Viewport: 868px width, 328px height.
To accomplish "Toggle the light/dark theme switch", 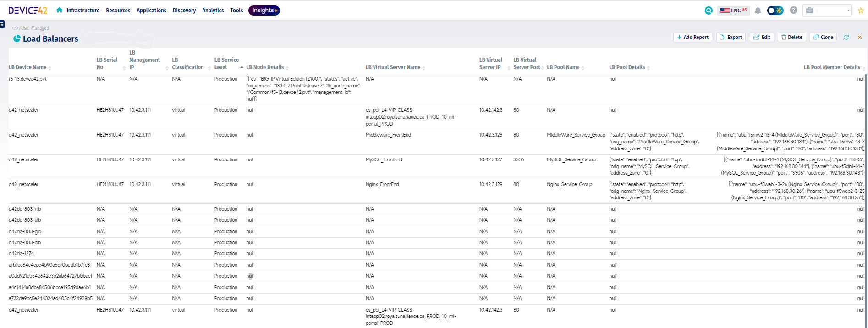I will pyautogui.click(x=775, y=11).
